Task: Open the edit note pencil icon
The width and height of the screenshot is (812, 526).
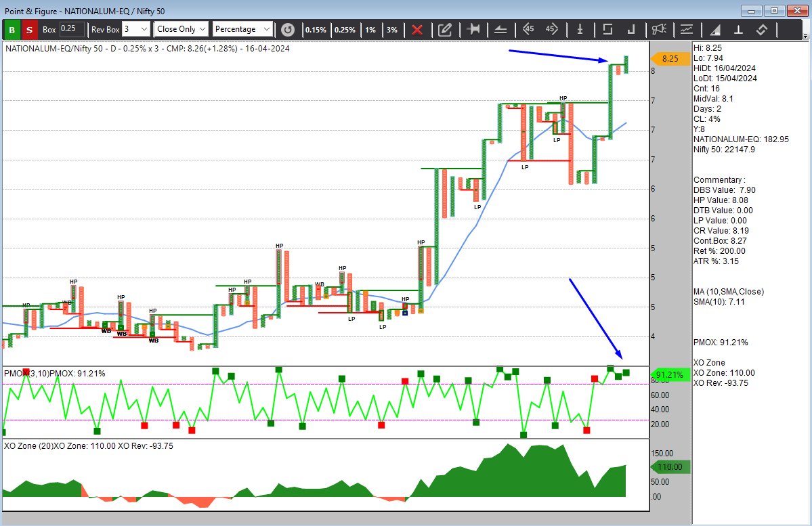Action: tap(445, 30)
